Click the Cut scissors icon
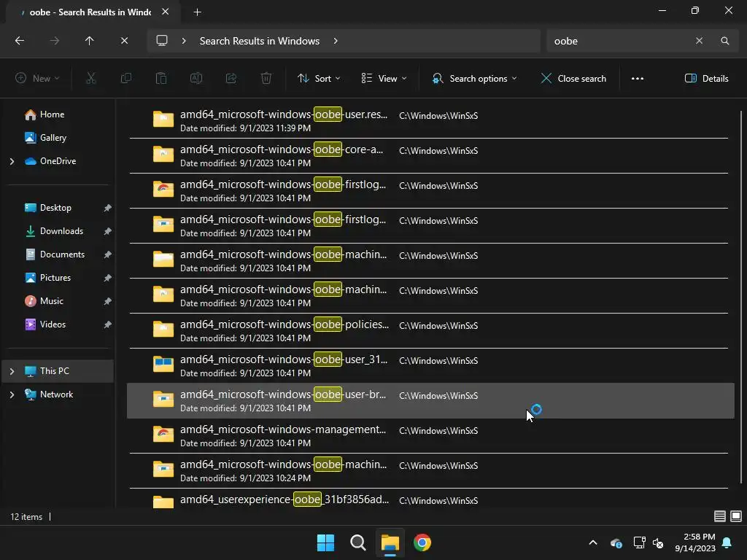Image resolution: width=747 pixels, height=560 pixels. point(91,79)
